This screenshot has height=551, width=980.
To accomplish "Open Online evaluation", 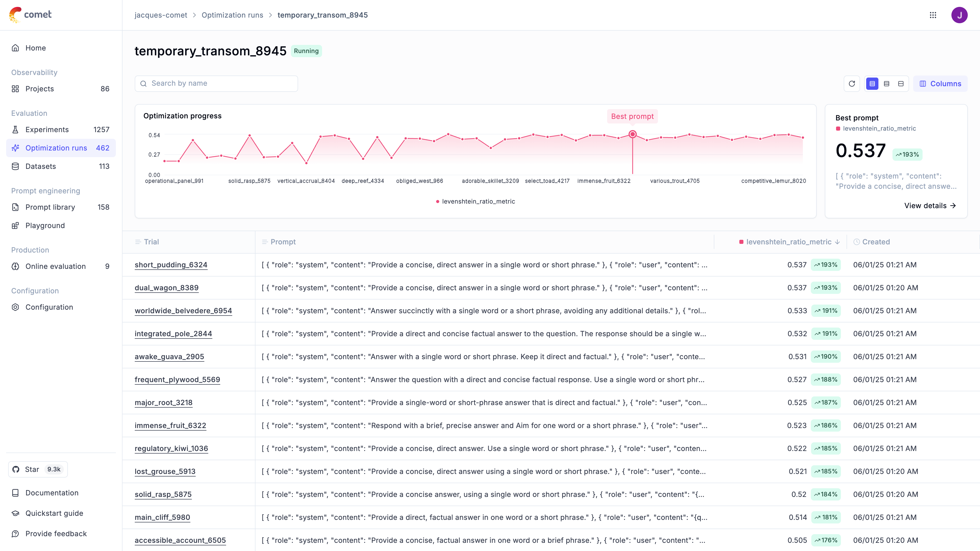I will pyautogui.click(x=56, y=266).
